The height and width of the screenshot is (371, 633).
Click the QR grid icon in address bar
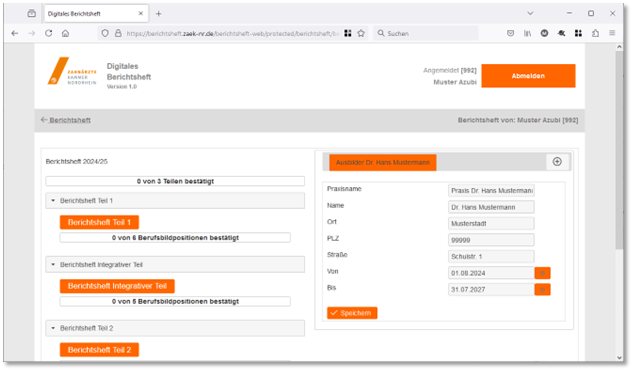click(x=348, y=34)
